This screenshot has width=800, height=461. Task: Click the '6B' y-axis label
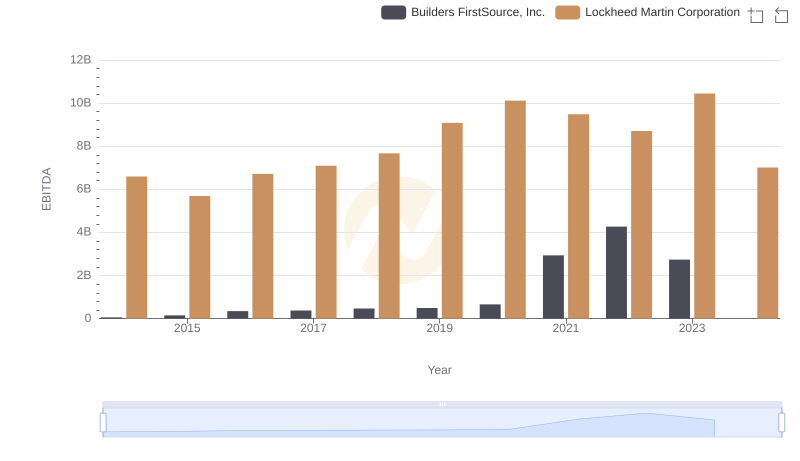[84, 189]
